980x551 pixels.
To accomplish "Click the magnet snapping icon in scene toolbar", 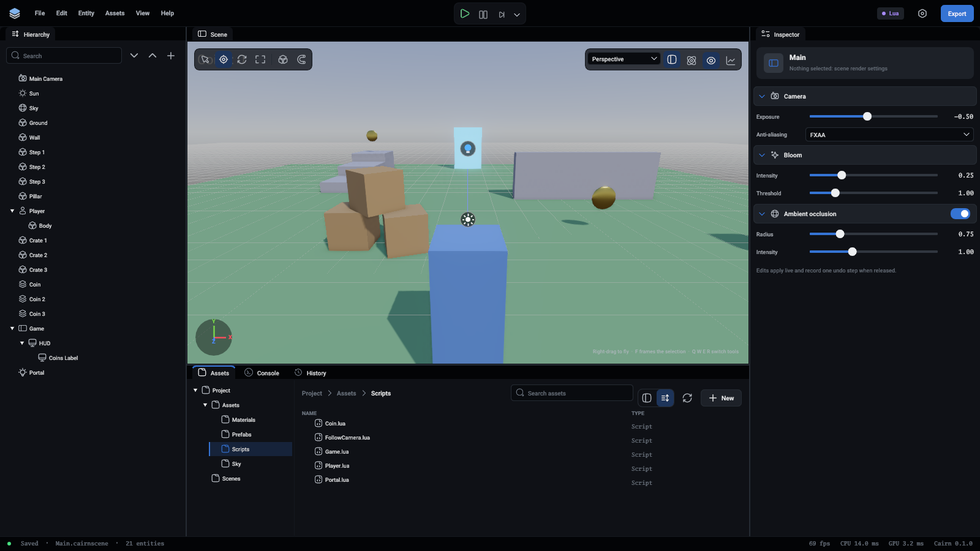I will pos(301,59).
